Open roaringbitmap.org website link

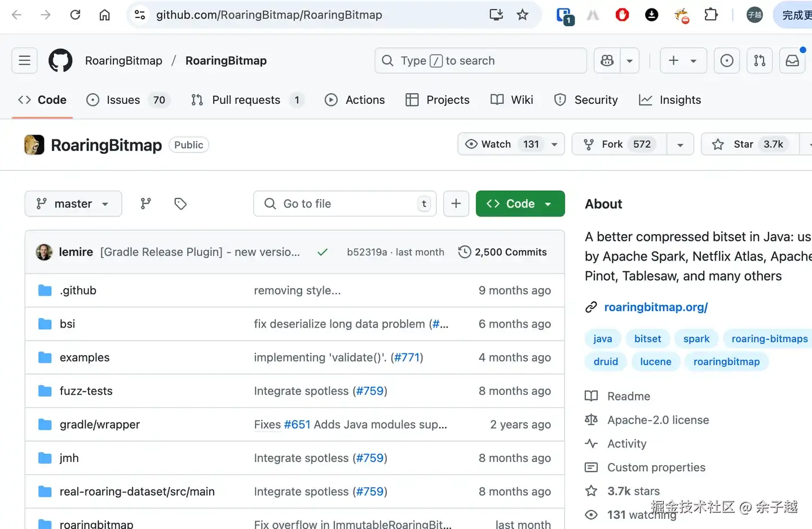pos(656,307)
